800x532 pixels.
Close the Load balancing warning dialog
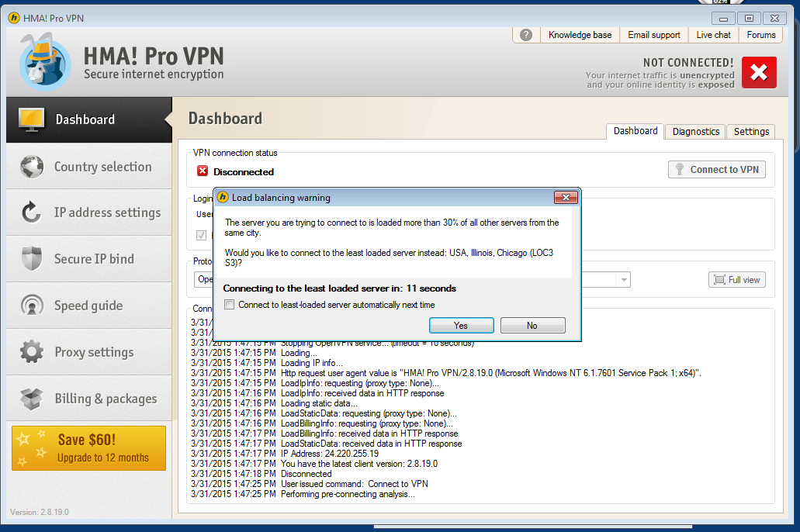566,198
